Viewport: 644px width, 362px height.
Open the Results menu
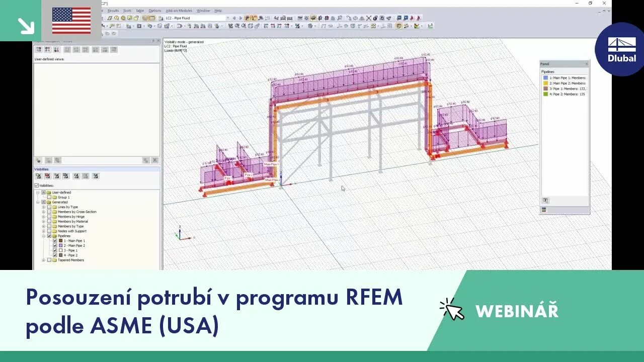pos(113,11)
